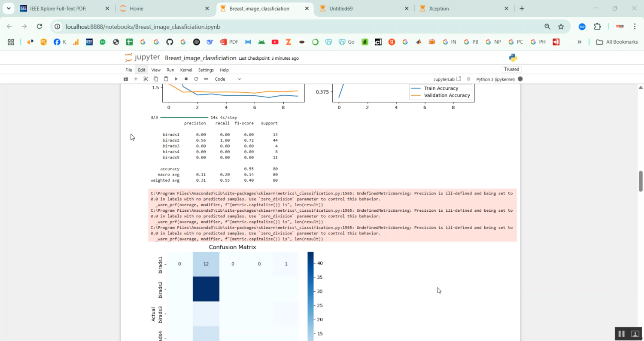
Task: Click the Trusted notebook button
Action: tap(511, 69)
